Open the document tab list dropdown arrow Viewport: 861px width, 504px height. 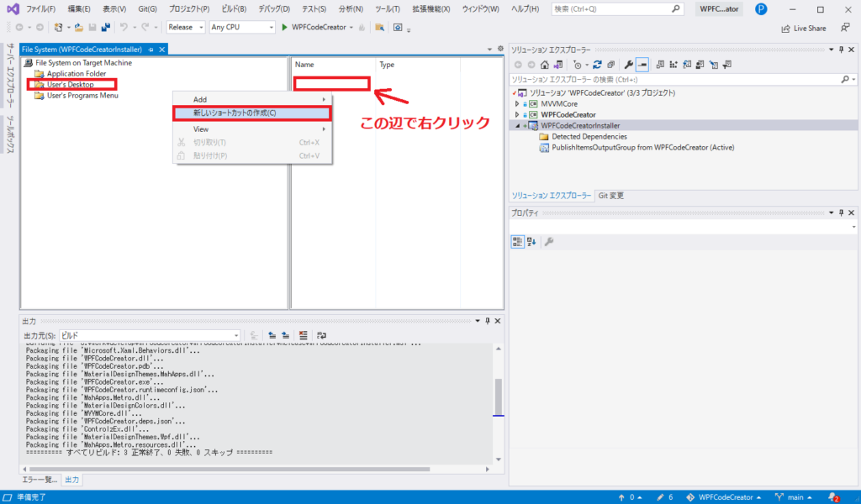click(490, 50)
